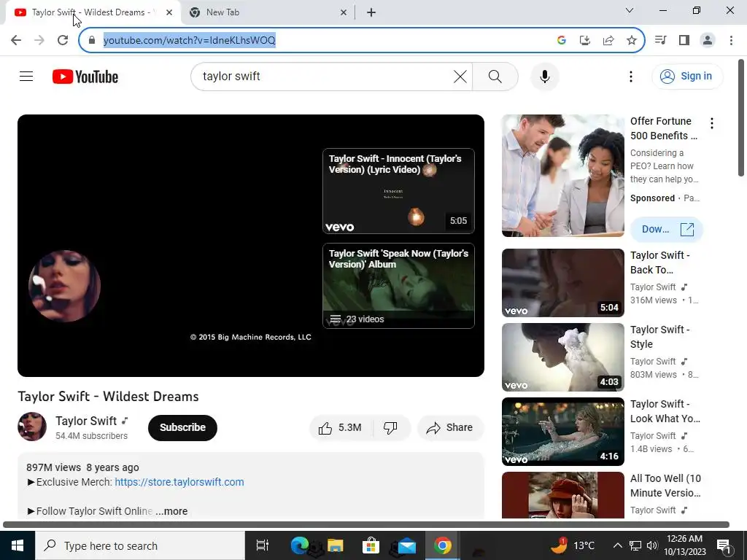This screenshot has height=560, width=747.
Task: Subscribe to Taylor Swift channel
Action: point(182,427)
